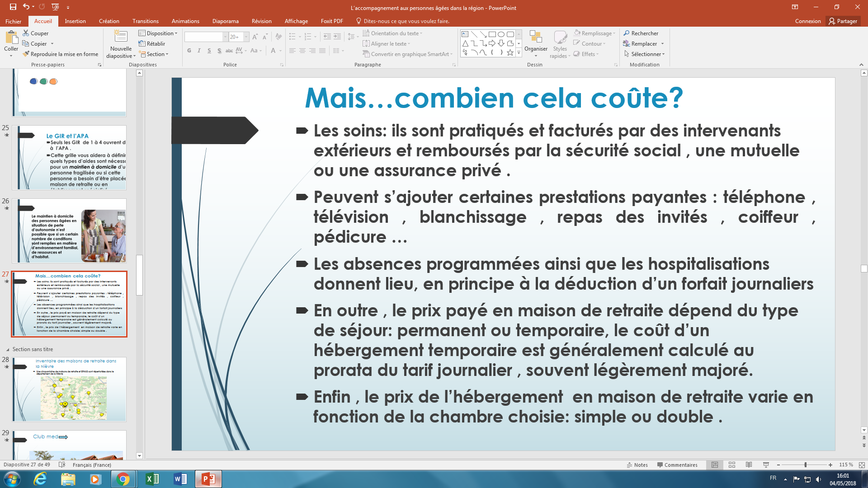Select slide 26 thumbnail
868x488 pixels.
(69, 231)
